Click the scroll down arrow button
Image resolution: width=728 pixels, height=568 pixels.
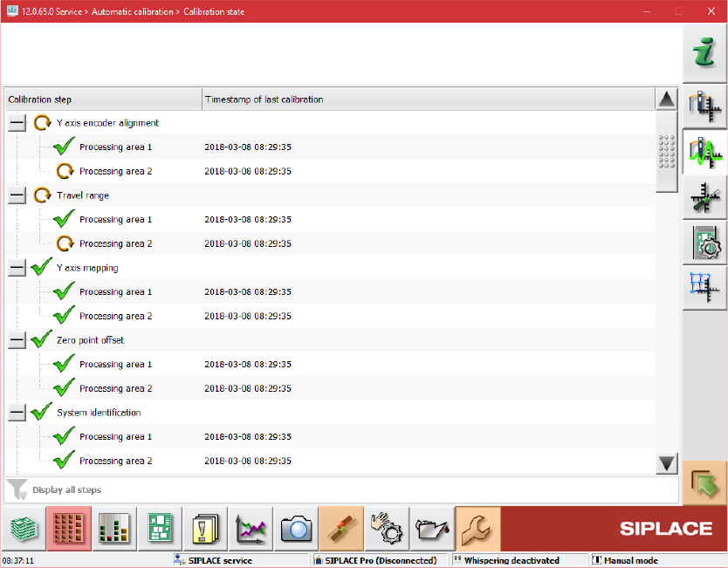tap(667, 463)
